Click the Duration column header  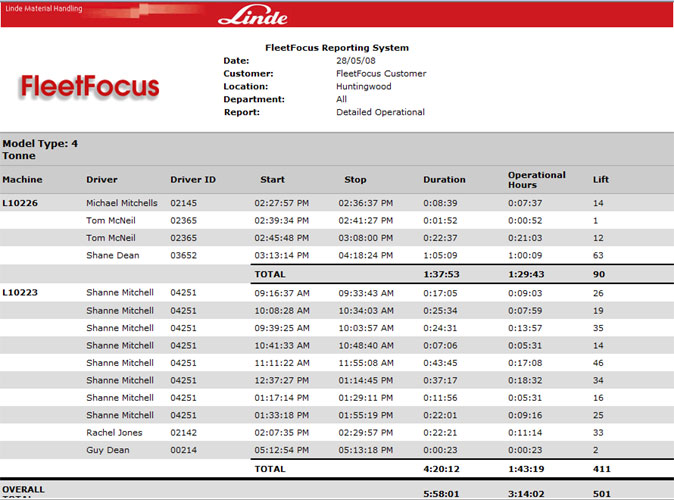[x=444, y=180]
